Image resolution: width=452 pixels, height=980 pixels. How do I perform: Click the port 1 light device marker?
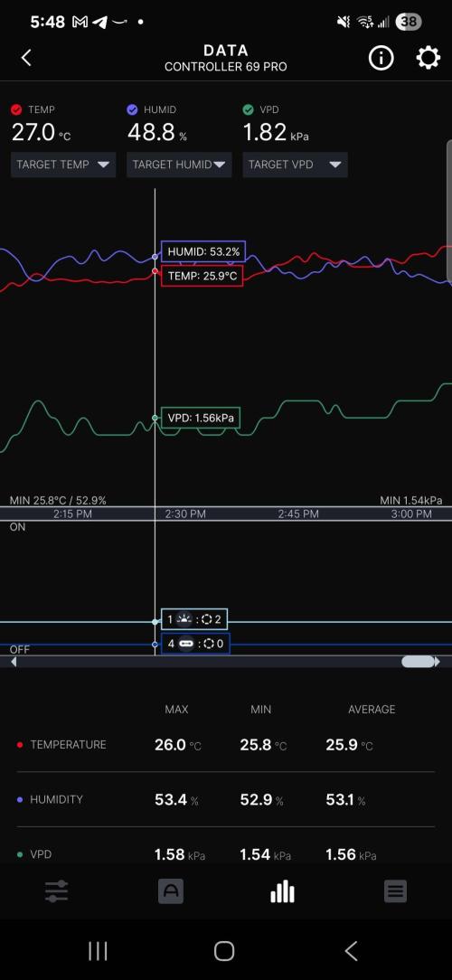click(194, 620)
